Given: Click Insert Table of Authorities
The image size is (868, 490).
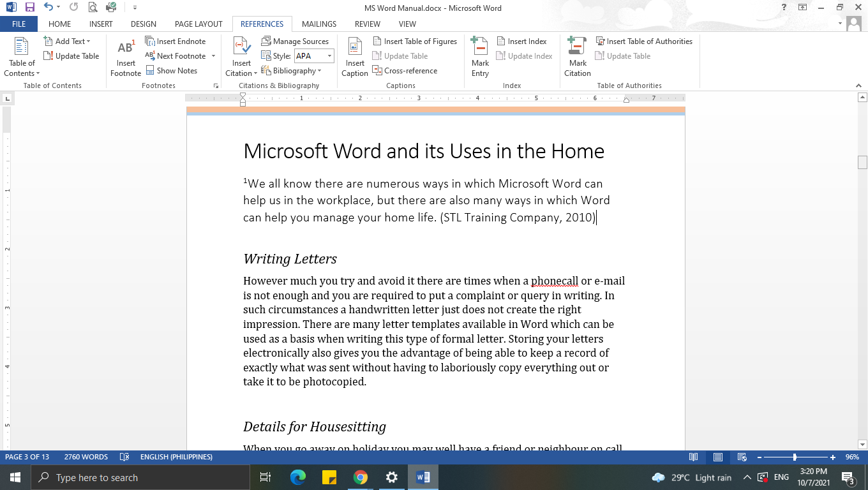Looking at the screenshot, I should 643,41.
